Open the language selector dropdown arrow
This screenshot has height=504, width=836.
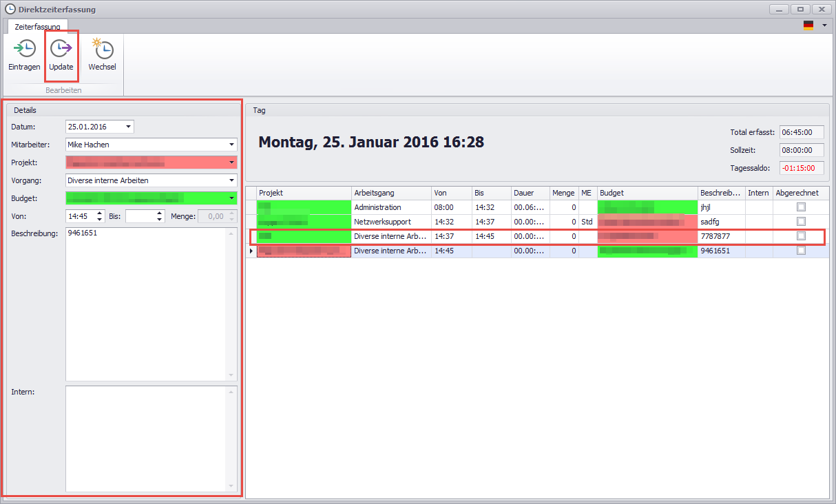point(824,25)
